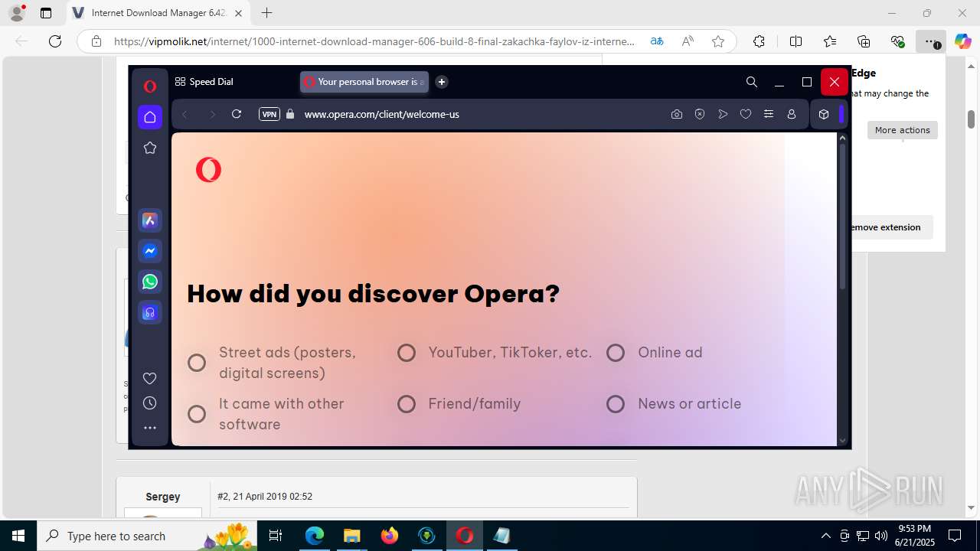Toggle the Opera VPN badge
Image resolution: width=980 pixels, height=551 pixels.
(x=269, y=114)
